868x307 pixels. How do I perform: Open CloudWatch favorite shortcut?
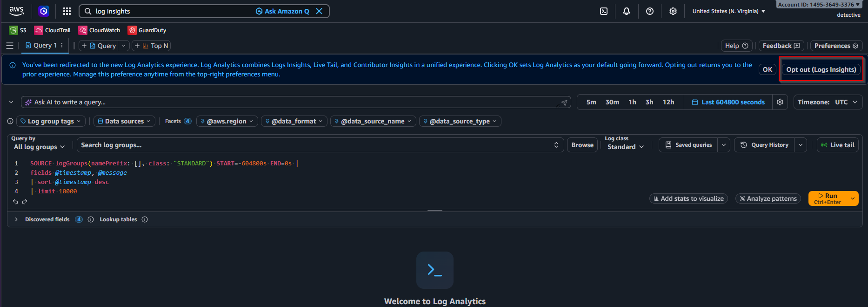[99, 30]
